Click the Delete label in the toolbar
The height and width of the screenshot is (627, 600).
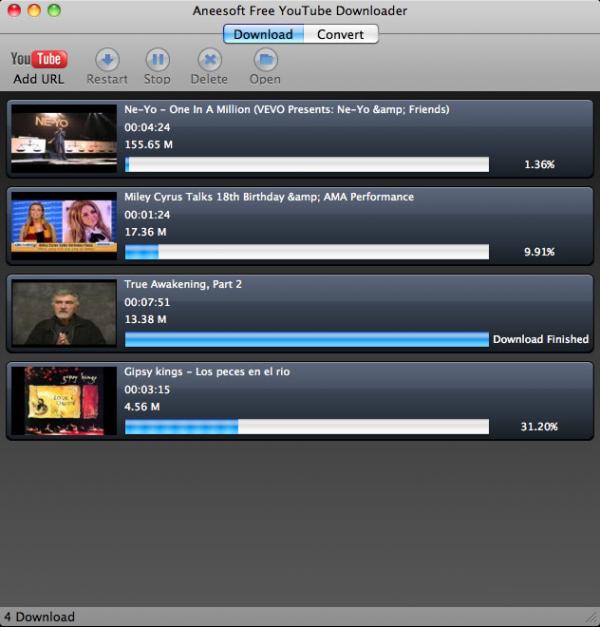point(209,79)
